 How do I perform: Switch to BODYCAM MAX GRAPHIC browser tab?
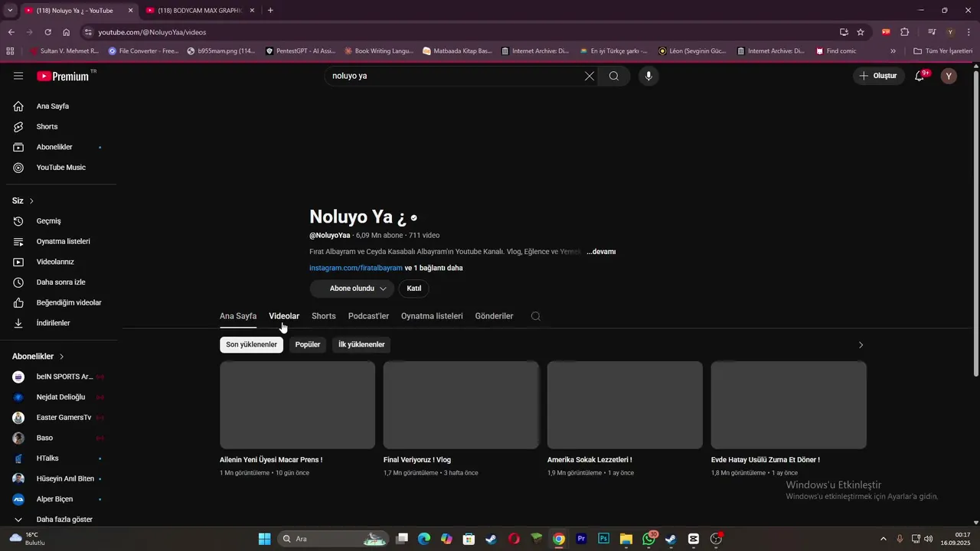pos(200,11)
